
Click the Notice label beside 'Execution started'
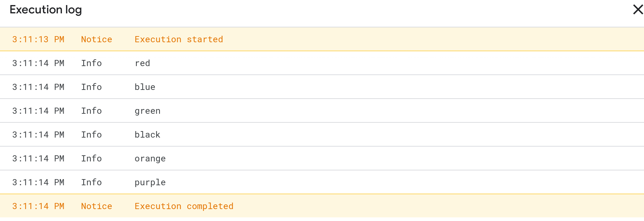[96, 39]
